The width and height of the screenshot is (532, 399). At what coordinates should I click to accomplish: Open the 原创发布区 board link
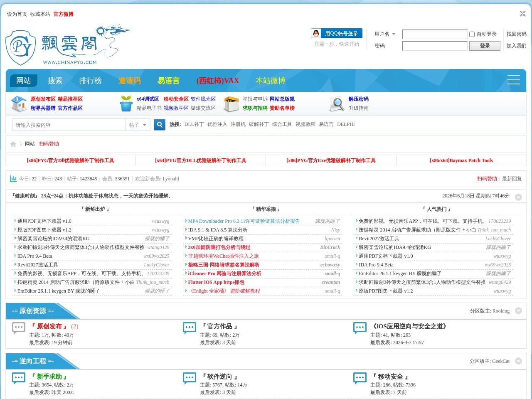[43, 99]
